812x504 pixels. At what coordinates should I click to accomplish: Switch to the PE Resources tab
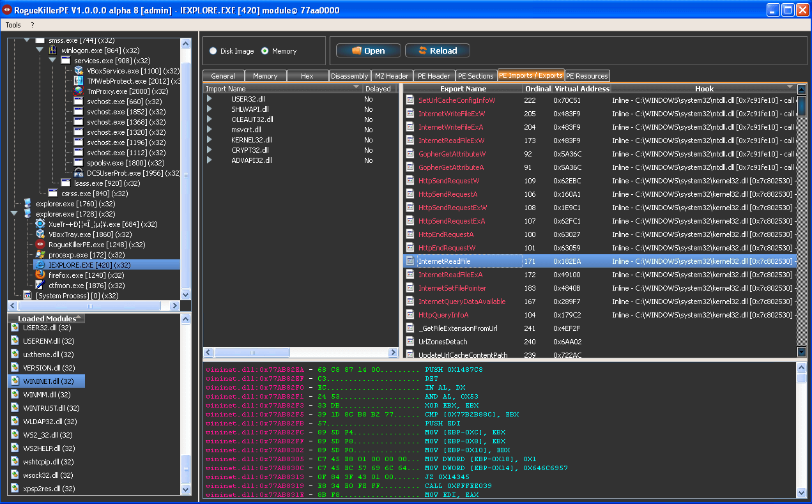point(587,76)
